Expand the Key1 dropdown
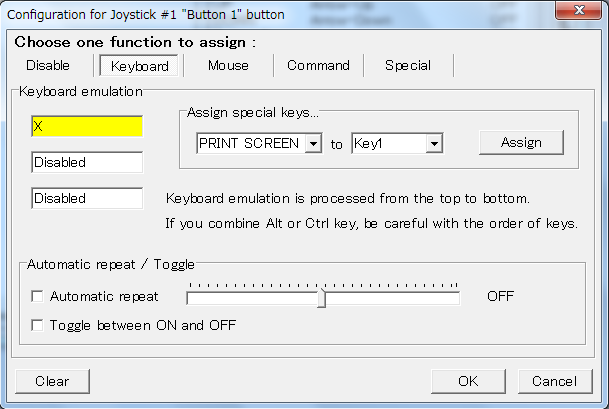Image resolution: width=609 pixels, height=409 pixels. click(434, 144)
